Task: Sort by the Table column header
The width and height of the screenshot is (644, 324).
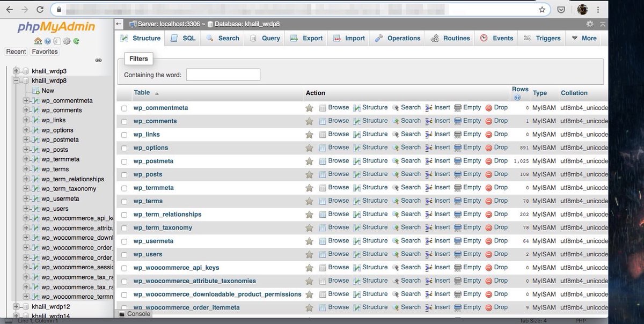Action: click(142, 93)
